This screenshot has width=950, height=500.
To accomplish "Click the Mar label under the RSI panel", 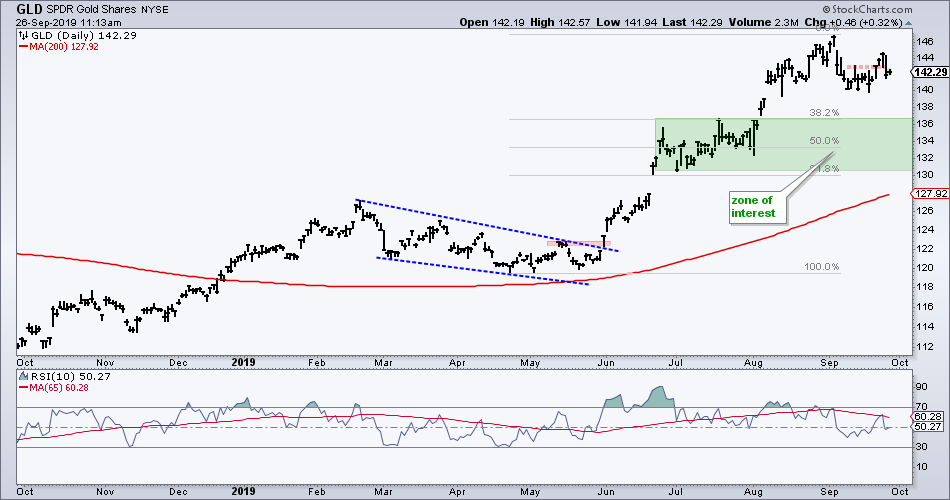I will [383, 492].
